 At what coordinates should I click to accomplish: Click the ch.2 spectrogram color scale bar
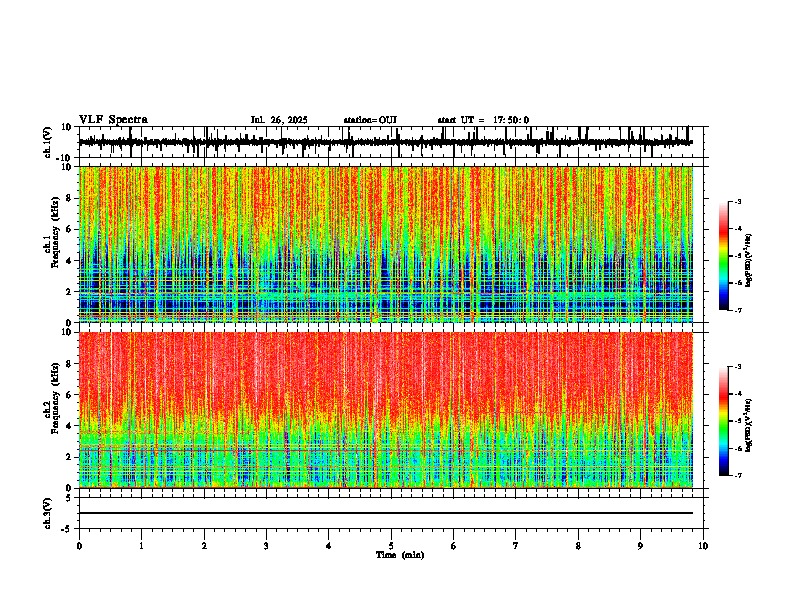pos(724,421)
